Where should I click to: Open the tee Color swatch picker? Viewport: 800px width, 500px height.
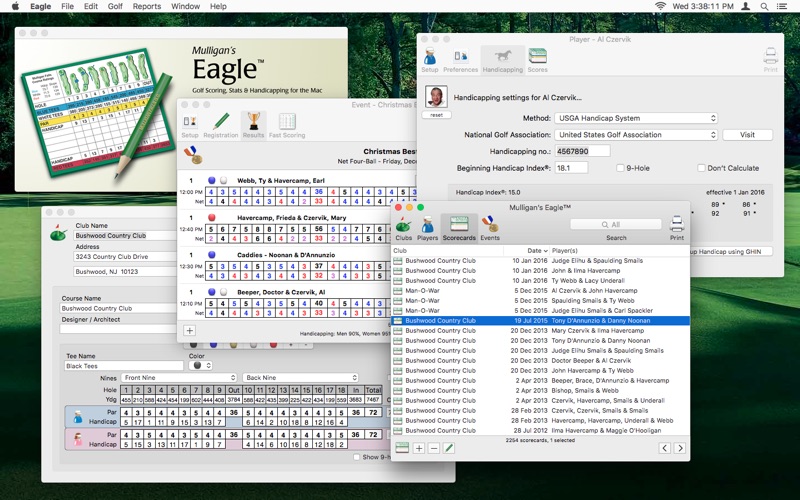coord(200,366)
